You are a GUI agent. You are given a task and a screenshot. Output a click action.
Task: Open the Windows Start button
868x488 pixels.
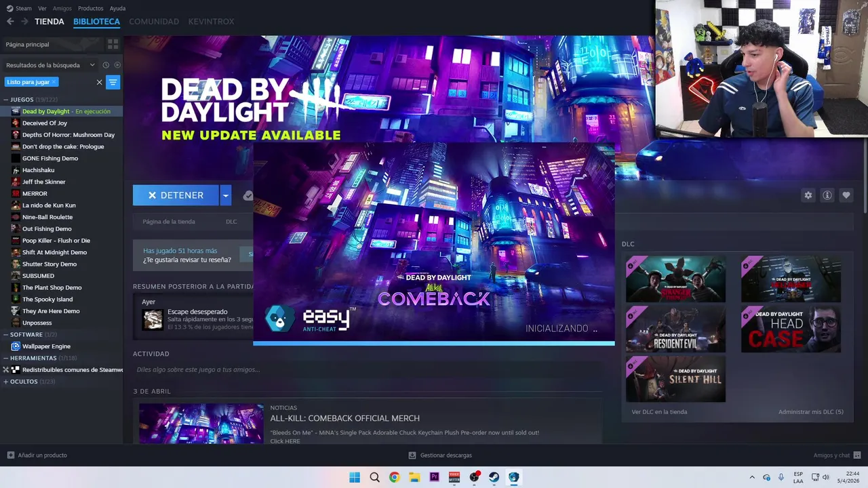[355, 477]
